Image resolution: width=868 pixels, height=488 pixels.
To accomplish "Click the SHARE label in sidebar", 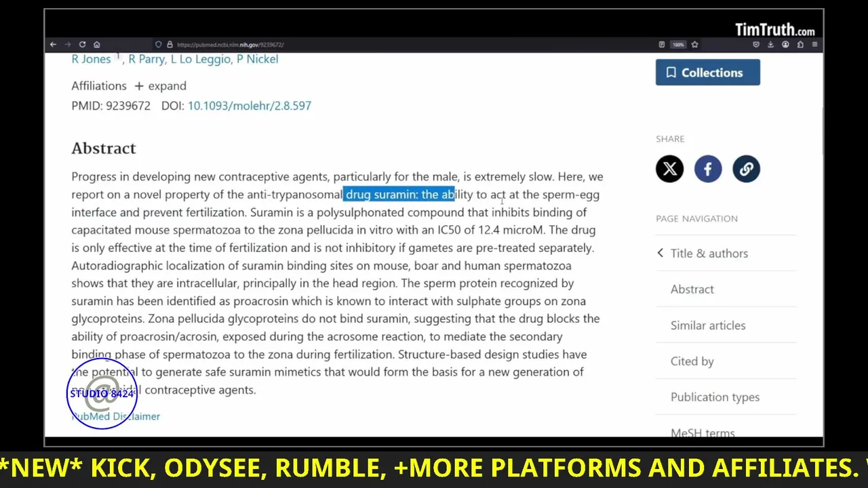I will click(670, 139).
